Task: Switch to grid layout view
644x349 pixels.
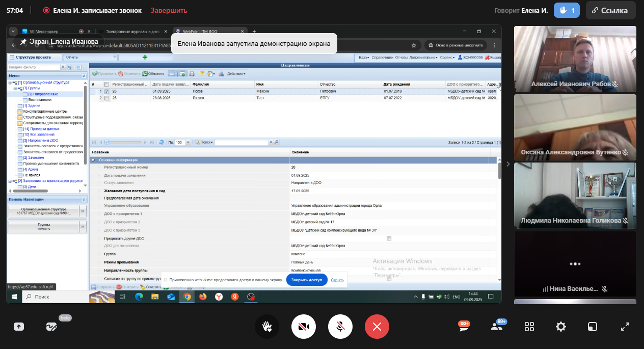Action: point(529,327)
